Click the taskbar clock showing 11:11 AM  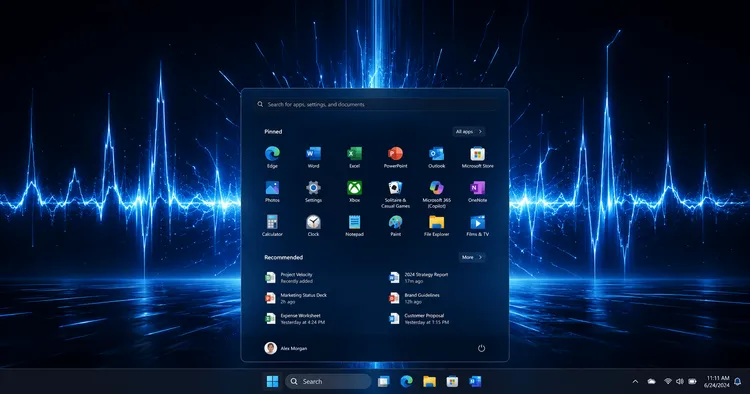(x=717, y=381)
